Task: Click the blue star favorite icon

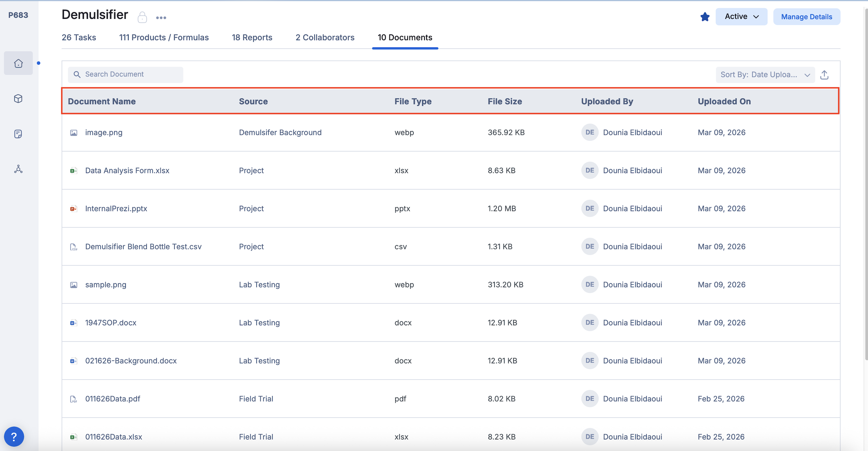Action: click(x=705, y=16)
